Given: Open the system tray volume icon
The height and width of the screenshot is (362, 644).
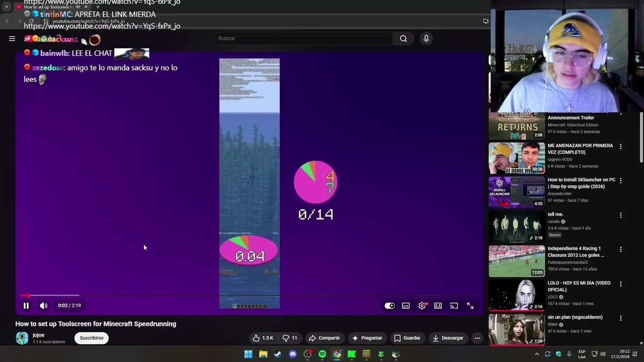Looking at the screenshot, I should tap(603, 354).
